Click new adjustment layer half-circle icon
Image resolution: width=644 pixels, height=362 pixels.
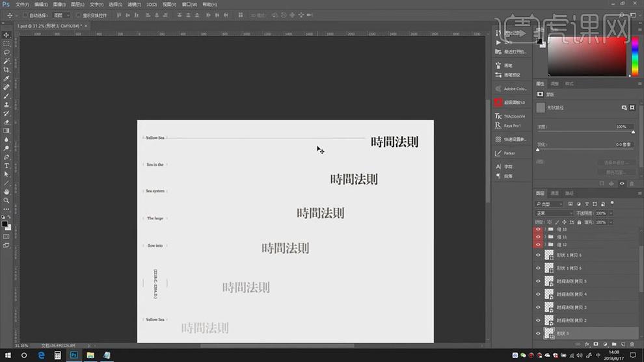point(605,344)
